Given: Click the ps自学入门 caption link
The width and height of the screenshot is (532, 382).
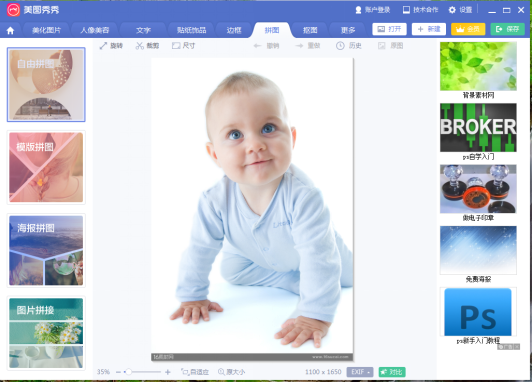Looking at the screenshot, I should (478, 157).
